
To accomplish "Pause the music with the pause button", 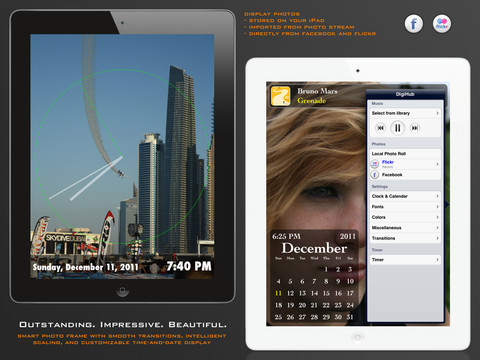I will [x=397, y=128].
